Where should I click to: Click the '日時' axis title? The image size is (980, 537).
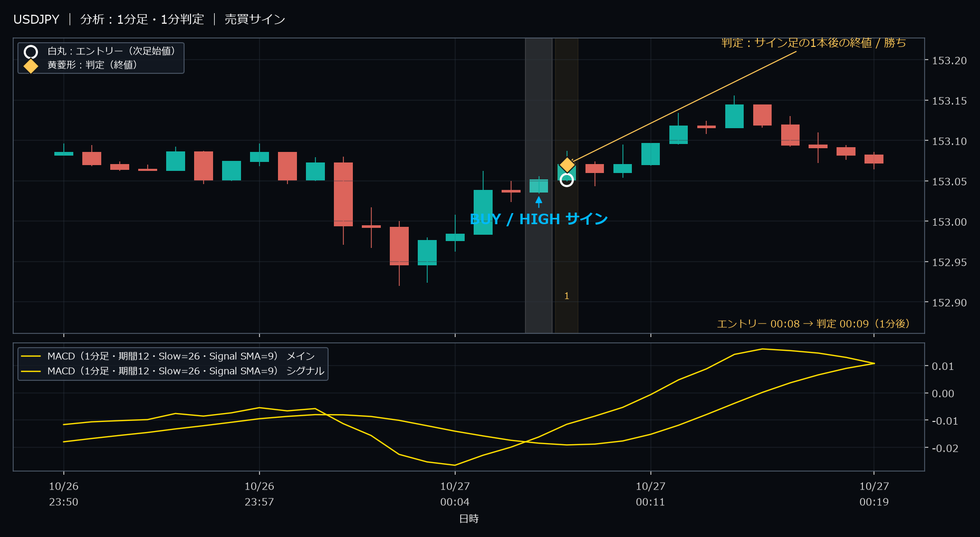pyautogui.click(x=469, y=519)
